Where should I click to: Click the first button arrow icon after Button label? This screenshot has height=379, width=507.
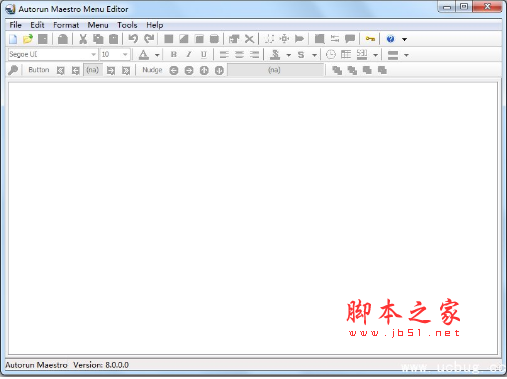point(60,70)
